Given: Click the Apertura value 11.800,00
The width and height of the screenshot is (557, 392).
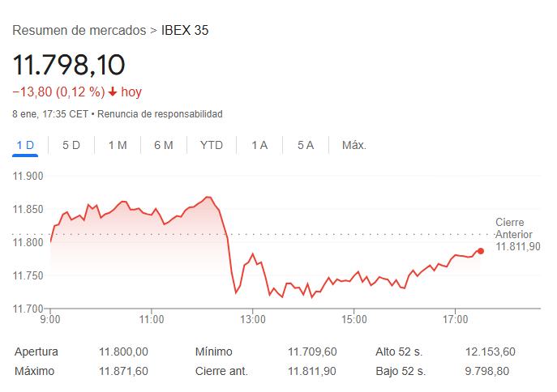Looking at the screenshot, I should point(123,352).
